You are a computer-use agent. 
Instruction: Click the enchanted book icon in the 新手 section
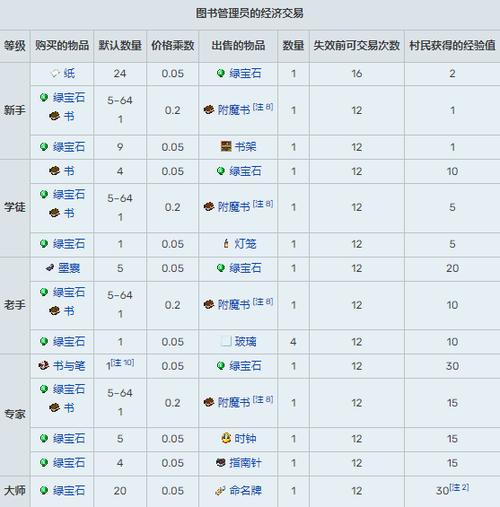pos(209,110)
